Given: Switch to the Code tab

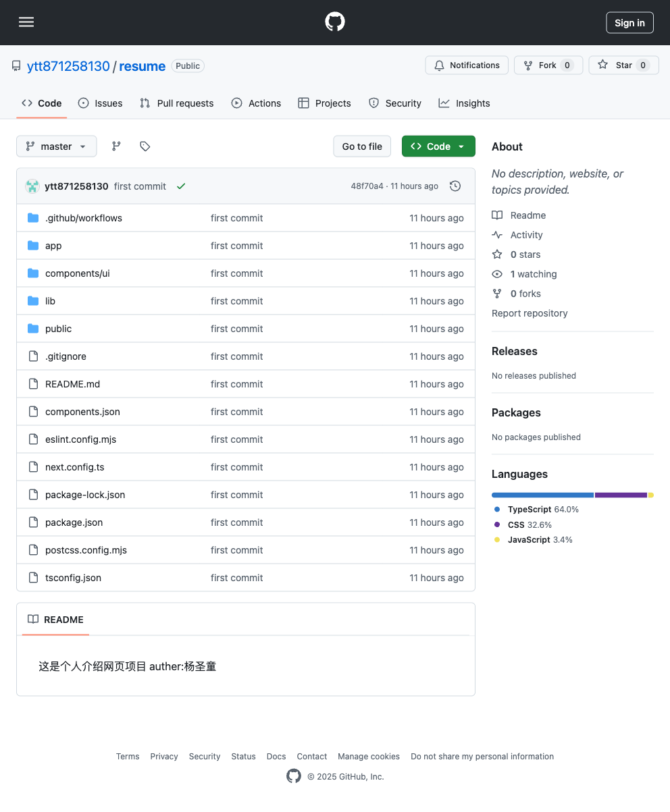Looking at the screenshot, I should click(x=42, y=103).
